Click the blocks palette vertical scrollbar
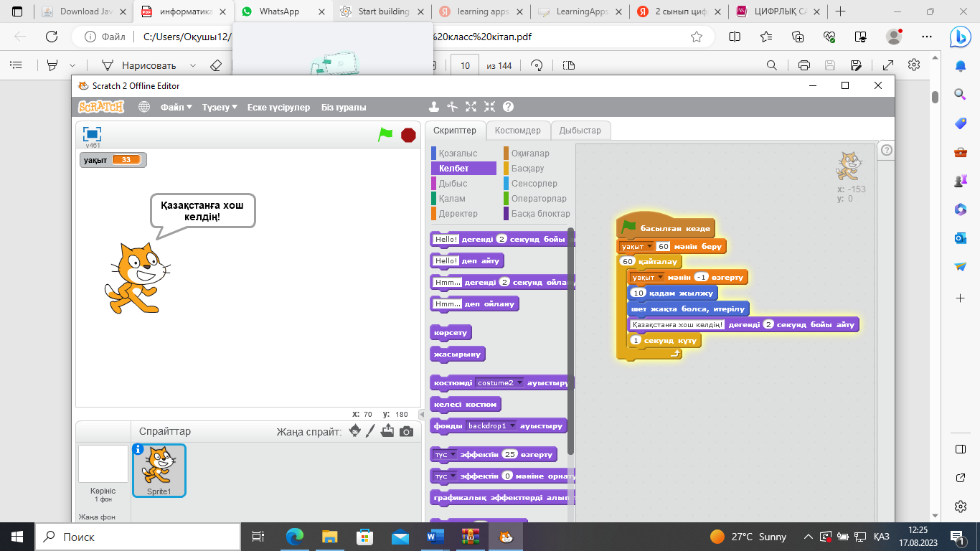Screen dimensions: 980x551 [x=571, y=341]
